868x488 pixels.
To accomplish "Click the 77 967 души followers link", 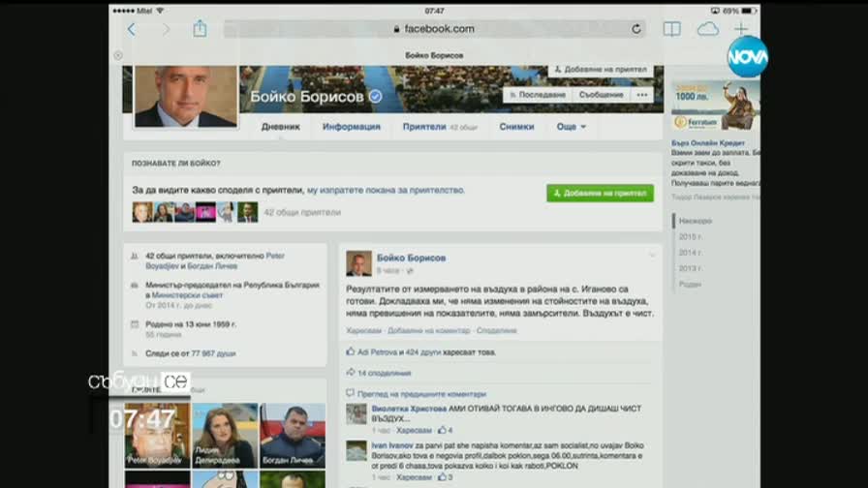I will click(x=214, y=353).
